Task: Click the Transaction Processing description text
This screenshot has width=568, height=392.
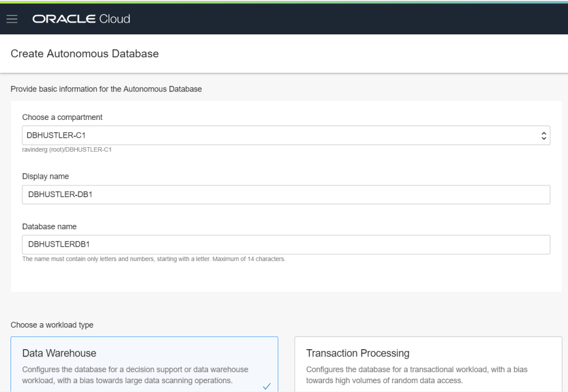Action: [416, 375]
